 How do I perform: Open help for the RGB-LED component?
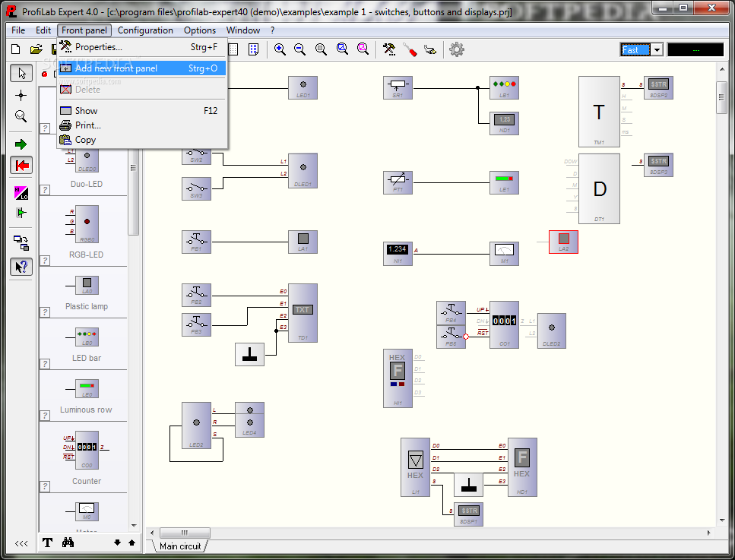[45, 261]
